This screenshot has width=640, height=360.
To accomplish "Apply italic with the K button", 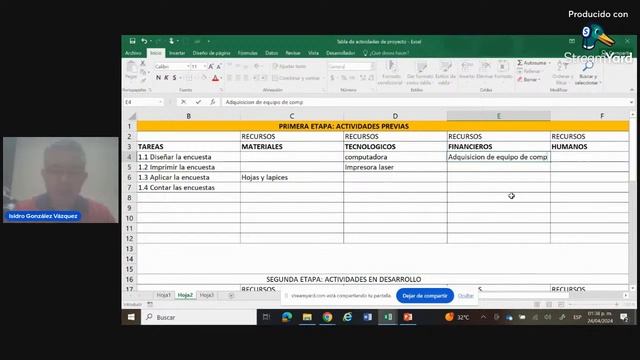I will tap(167, 78).
